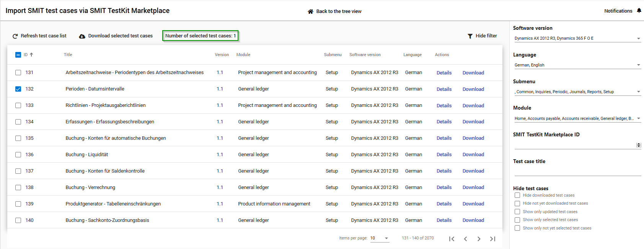Open Details link for test case 131

point(444,73)
